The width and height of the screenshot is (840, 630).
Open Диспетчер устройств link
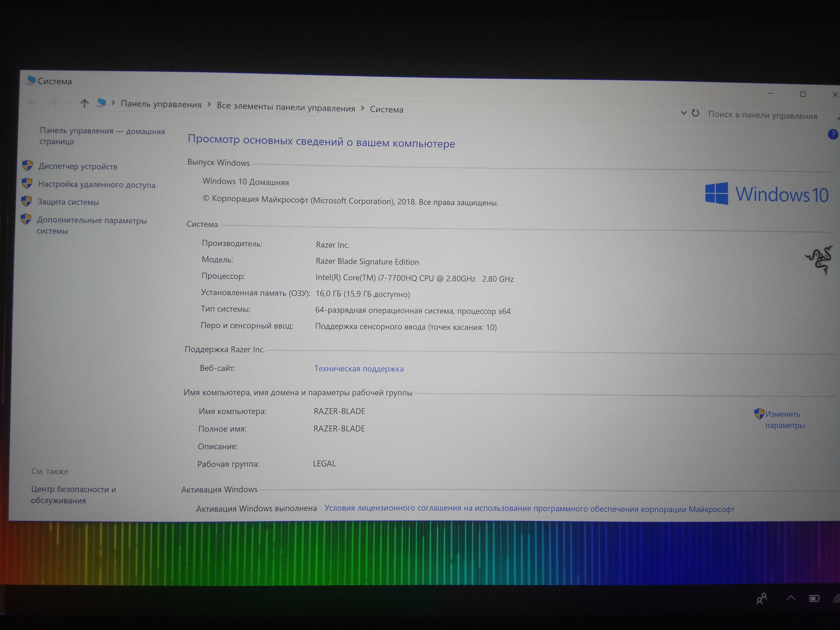click(x=78, y=166)
